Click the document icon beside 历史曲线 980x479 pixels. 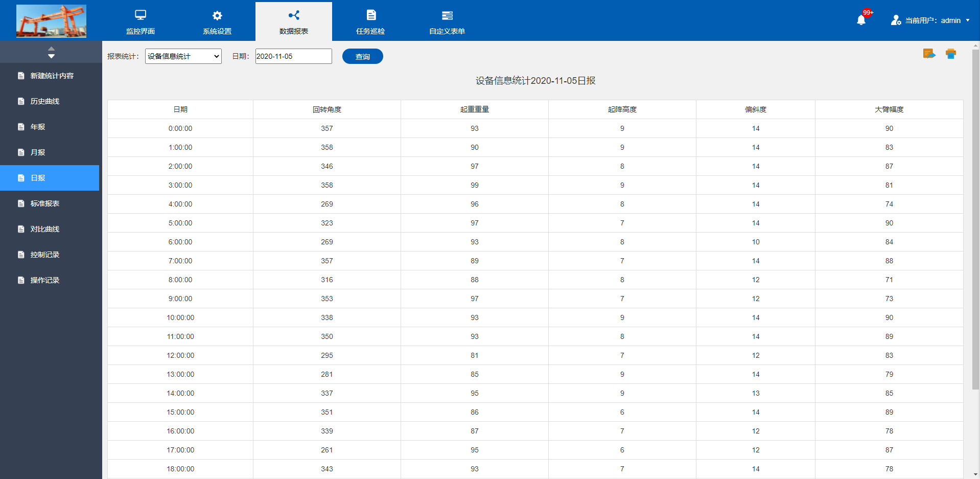click(21, 101)
